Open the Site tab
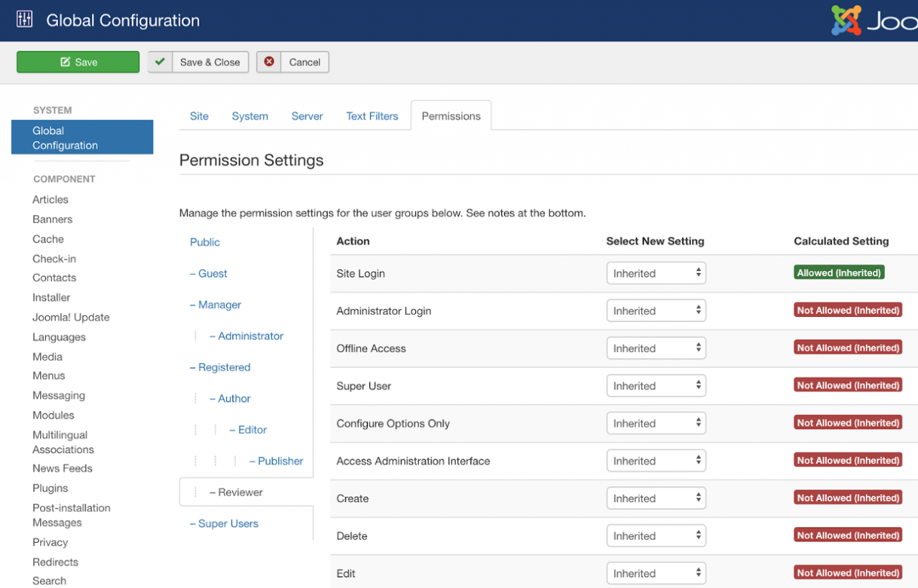This screenshot has height=588, width=918. [199, 116]
